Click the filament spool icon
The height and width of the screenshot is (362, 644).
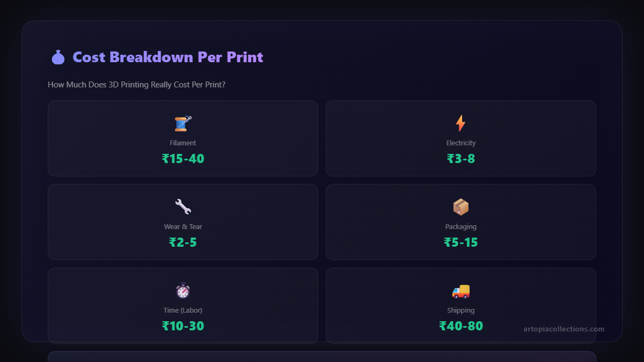tap(183, 123)
